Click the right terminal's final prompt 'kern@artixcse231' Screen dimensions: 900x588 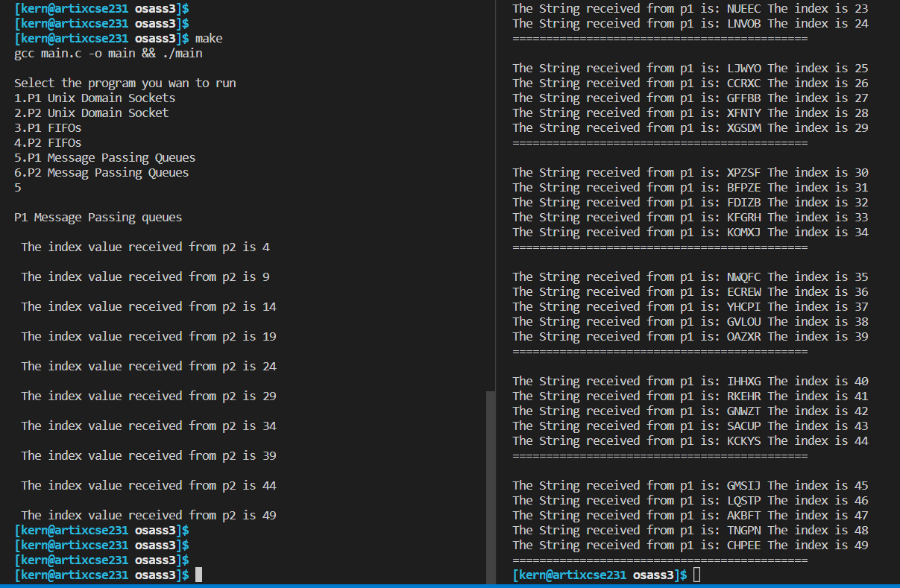coord(573,575)
